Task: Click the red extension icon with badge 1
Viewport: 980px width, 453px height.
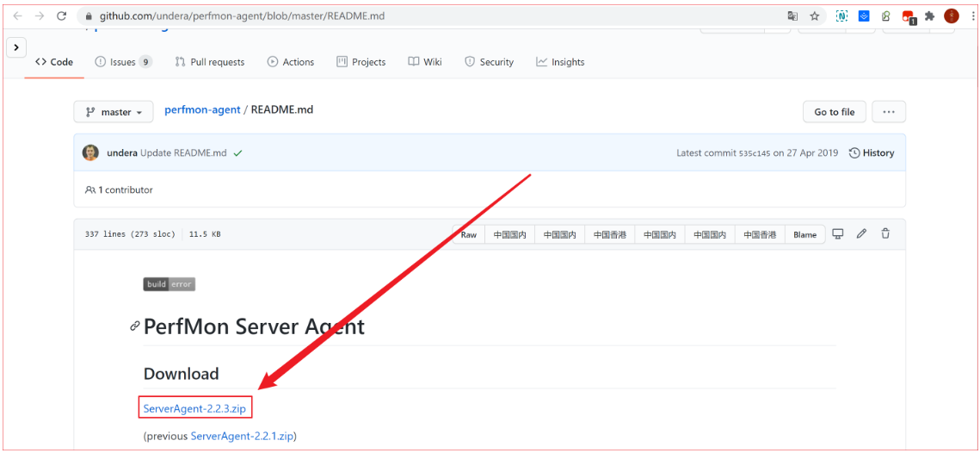Action: point(908,17)
